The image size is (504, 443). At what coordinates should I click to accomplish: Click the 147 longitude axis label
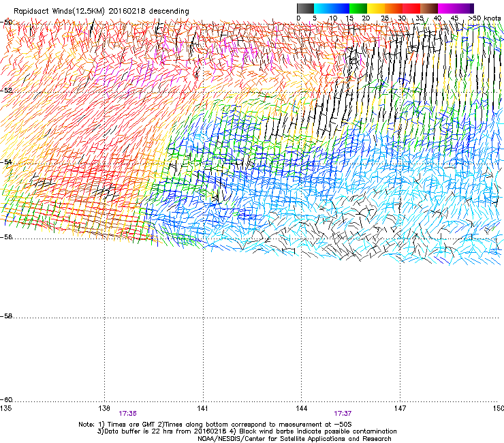[x=400, y=408]
